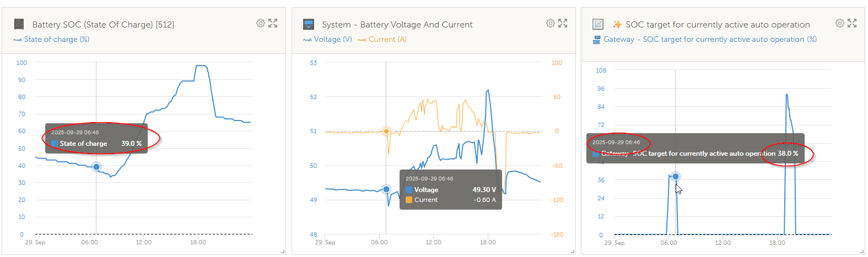Click the chart icon in SOC target header
868x257 pixels.
[x=598, y=24]
